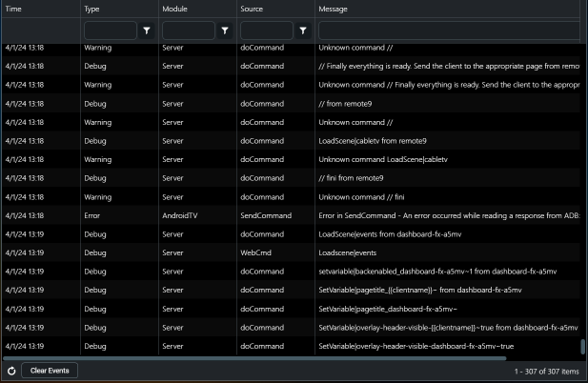Select the WebCmd source cell

pyautogui.click(x=255, y=252)
